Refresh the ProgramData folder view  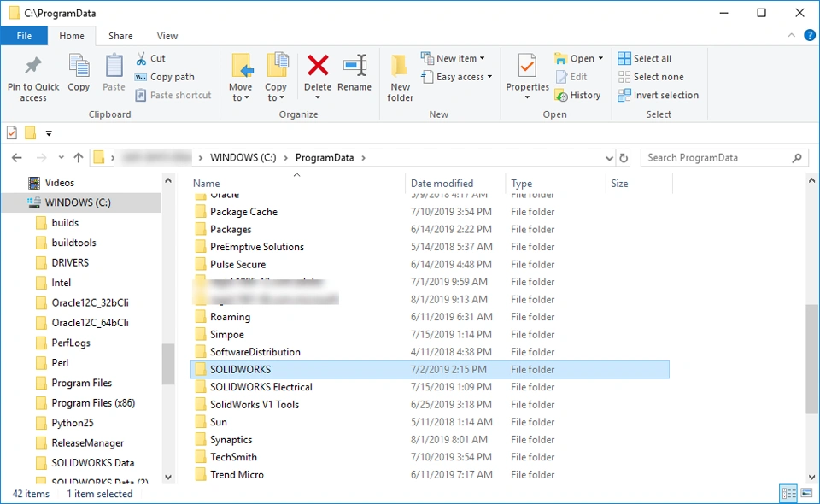[x=624, y=158]
